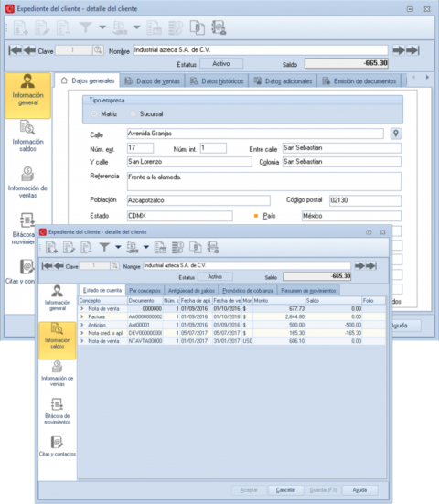The image size is (439, 504).
Task: Select Bitácora de movimientos in the lower sidebar
Action: [x=58, y=411]
